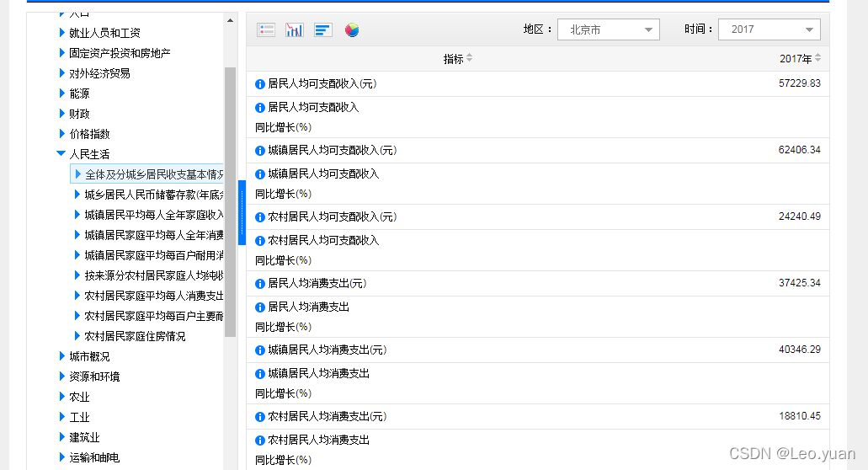Open info icon for 城镇居民人均可支配收入(元)
The width and height of the screenshot is (868, 470).
pyautogui.click(x=259, y=151)
